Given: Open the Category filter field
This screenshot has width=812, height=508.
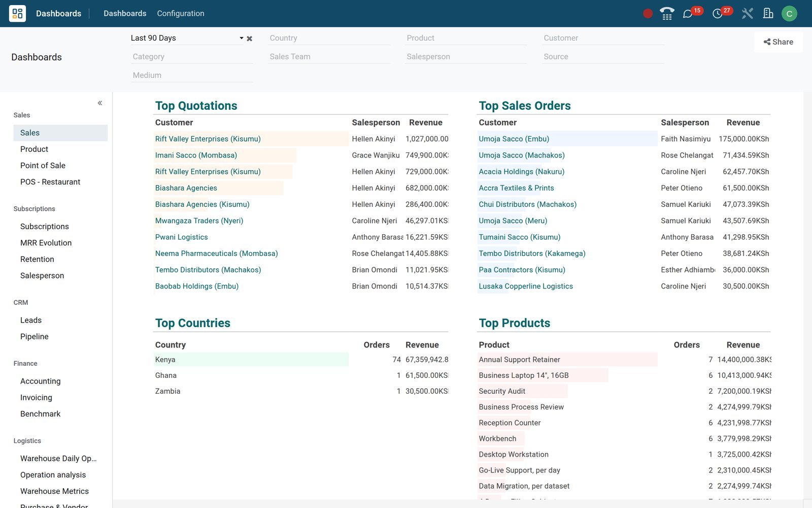Looking at the screenshot, I should [x=192, y=57].
